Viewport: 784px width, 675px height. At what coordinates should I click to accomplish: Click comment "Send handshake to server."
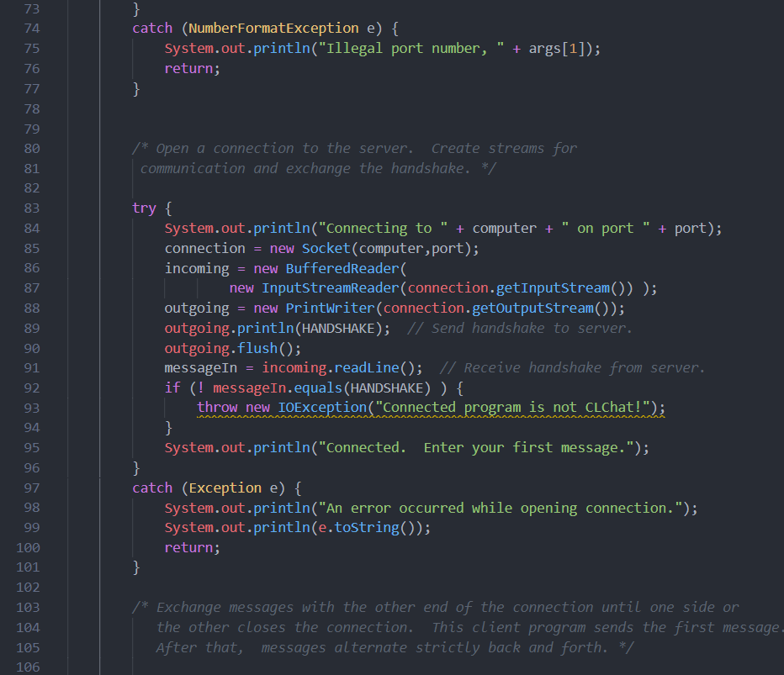pos(520,329)
